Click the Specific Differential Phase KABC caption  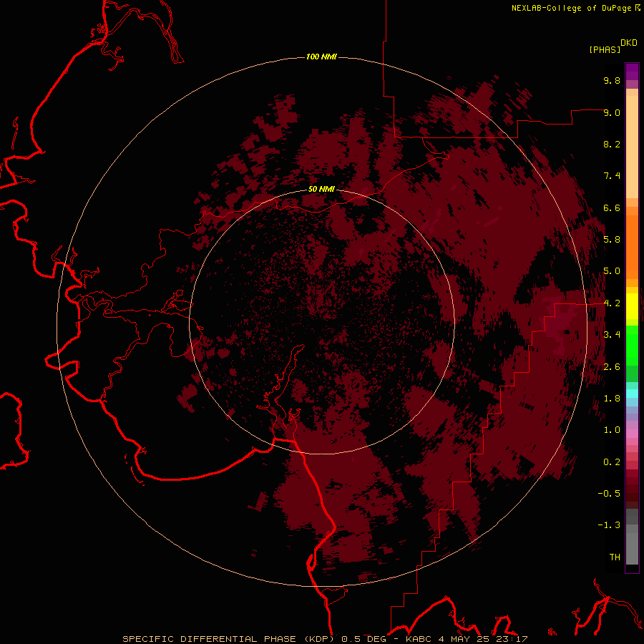click(325, 639)
